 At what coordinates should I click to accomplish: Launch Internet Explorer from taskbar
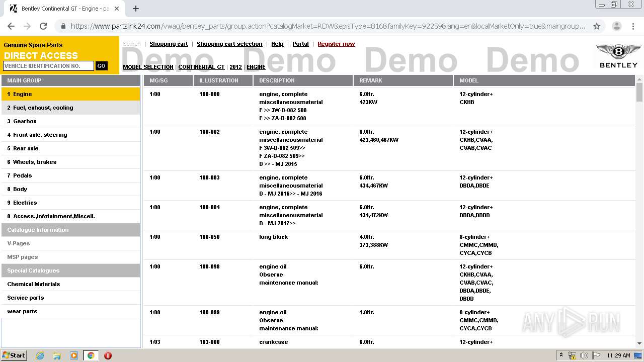pyautogui.click(x=40, y=355)
